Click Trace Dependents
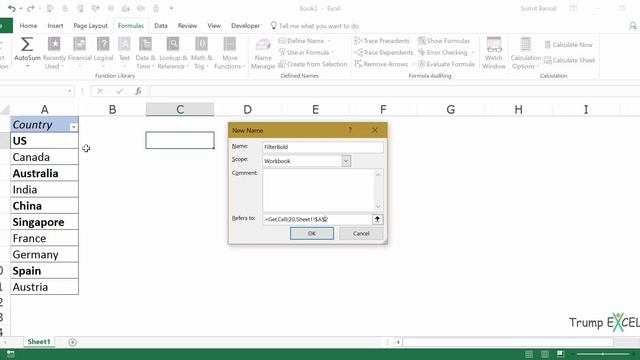640x360 pixels. (x=384, y=52)
